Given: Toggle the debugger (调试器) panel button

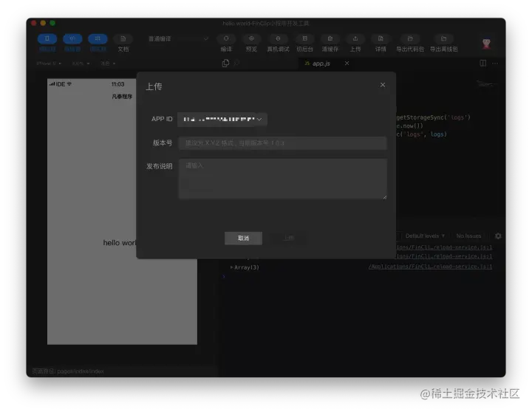Looking at the screenshot, I should pyautogui.click(x=98, y=39).
